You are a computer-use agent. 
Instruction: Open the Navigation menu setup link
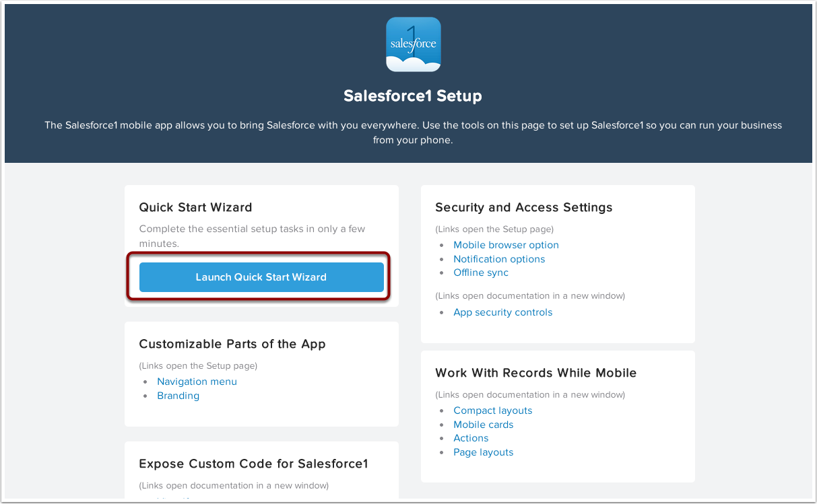tap(197, 382)
